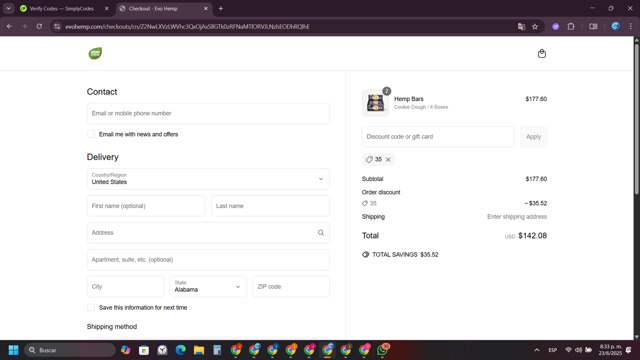Click the ESP language indicator

click(553, 350)
